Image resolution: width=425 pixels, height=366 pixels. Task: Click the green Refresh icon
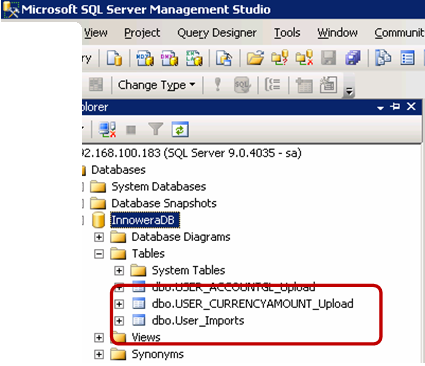tap(180, 129)
